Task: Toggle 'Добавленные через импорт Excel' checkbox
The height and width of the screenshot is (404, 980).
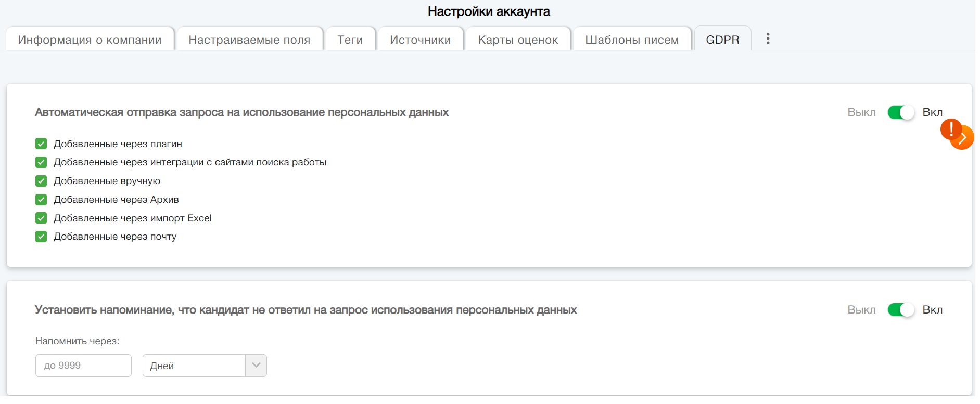Action: pos(41,218)
